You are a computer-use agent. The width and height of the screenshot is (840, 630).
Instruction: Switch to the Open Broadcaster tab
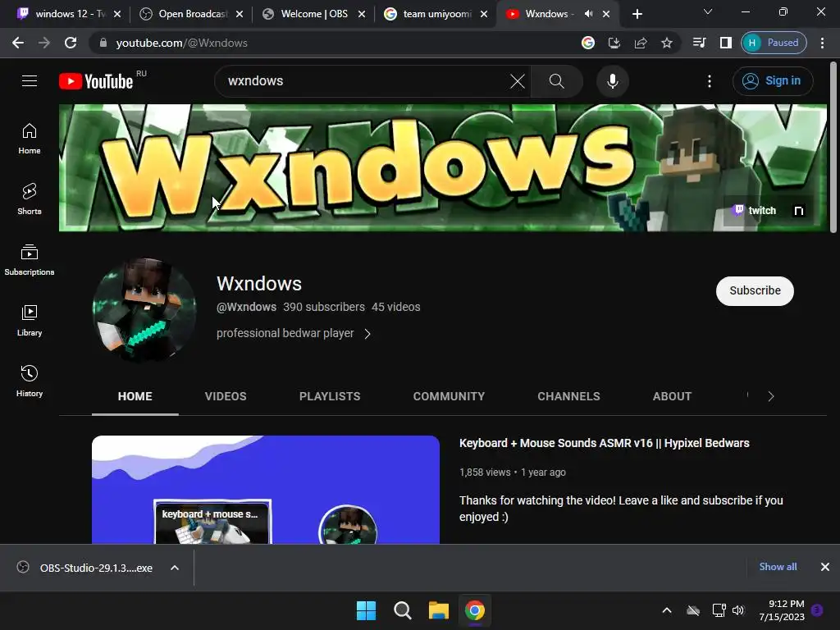(193, 14)
